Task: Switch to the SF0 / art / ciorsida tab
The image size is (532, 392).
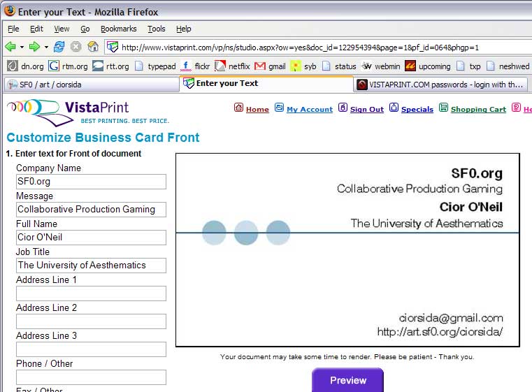Action: click(x=89, y=85)
